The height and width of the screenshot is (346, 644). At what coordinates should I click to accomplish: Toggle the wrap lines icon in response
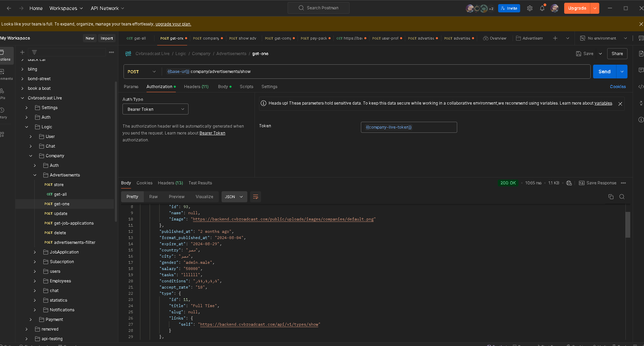(x=256, y=197)
